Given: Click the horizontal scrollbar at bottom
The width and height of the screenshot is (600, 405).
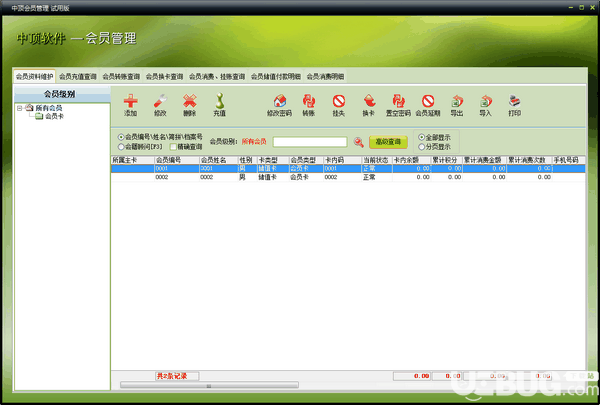Looking at the screenshot, I should pyautogui.click(x=209, y=385).
